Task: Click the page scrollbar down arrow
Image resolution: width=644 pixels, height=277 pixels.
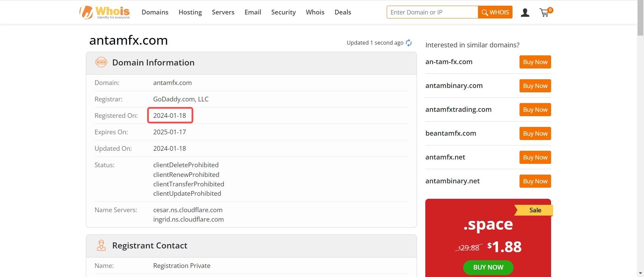Action: [x=640, y=273]
